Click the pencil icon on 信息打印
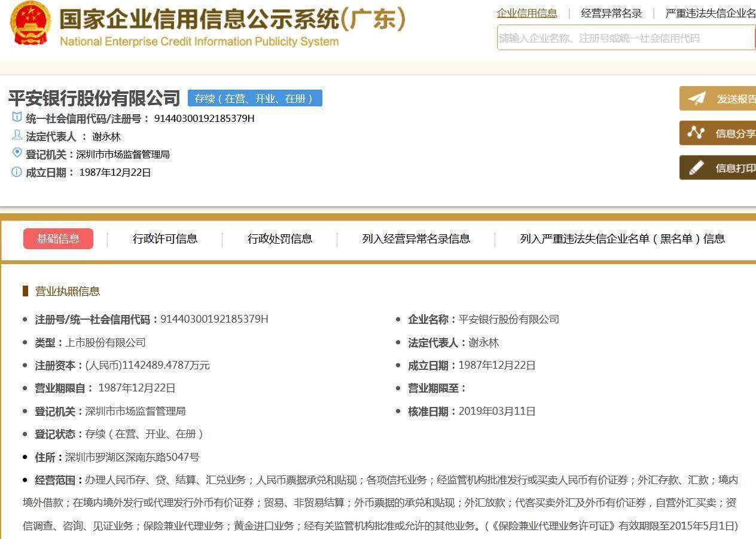This screenshot has width=756, height=539. [x=696, y=167]
